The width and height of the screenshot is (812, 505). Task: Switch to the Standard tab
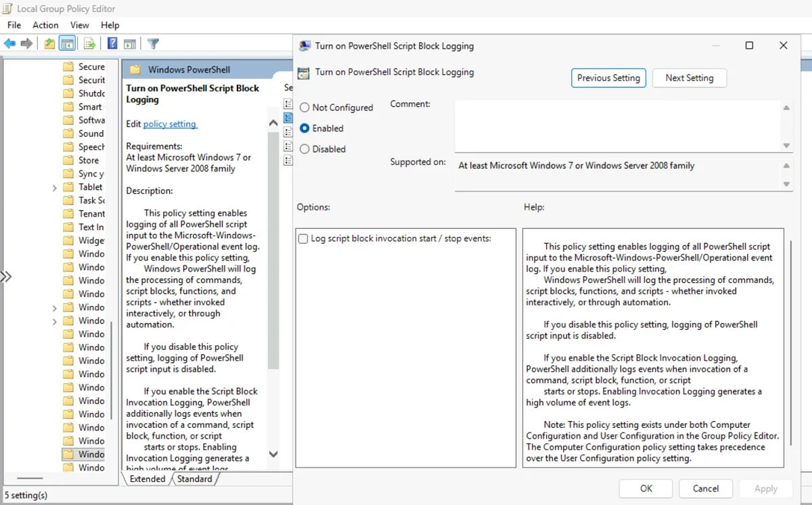[x=194, y=479]
